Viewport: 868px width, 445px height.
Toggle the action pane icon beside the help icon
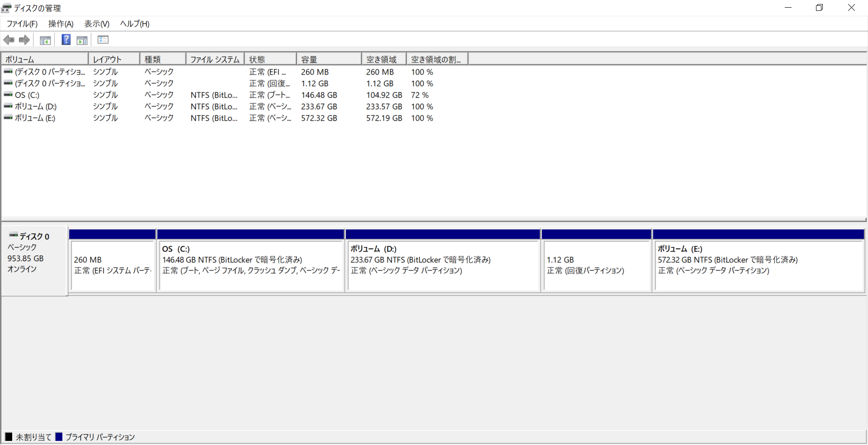point(82,40)
